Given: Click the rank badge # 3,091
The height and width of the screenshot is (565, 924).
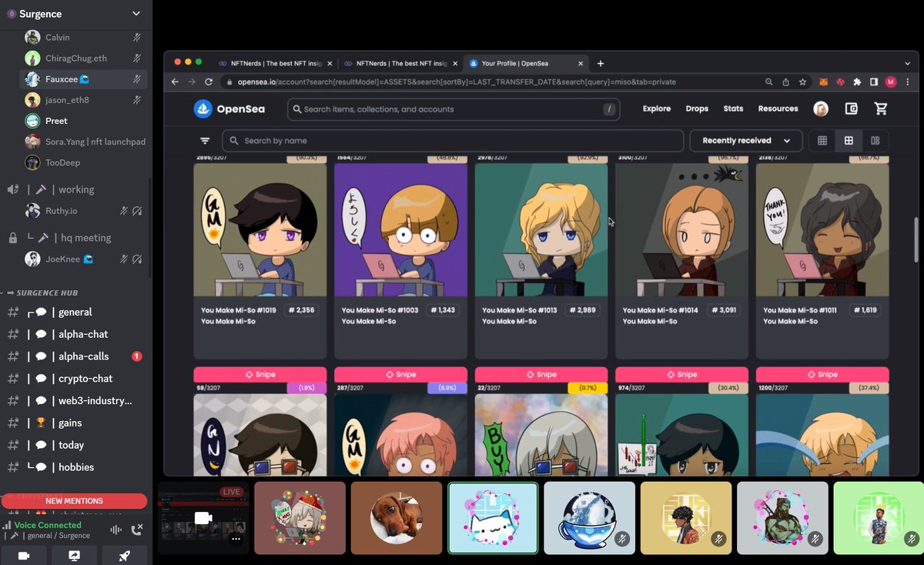Looking at the screenshot, I should 724,310.
